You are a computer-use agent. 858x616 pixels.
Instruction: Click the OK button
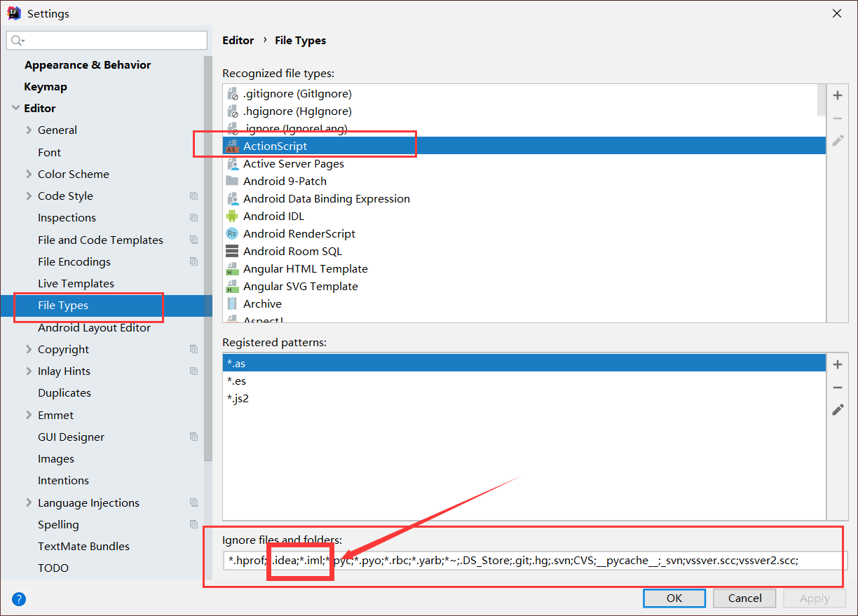[674, 598]
